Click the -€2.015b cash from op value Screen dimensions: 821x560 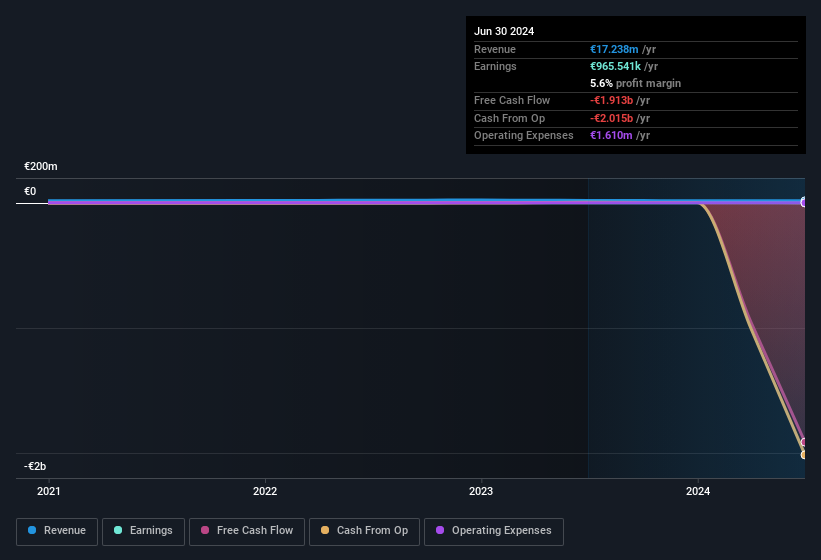pos(612,118)
